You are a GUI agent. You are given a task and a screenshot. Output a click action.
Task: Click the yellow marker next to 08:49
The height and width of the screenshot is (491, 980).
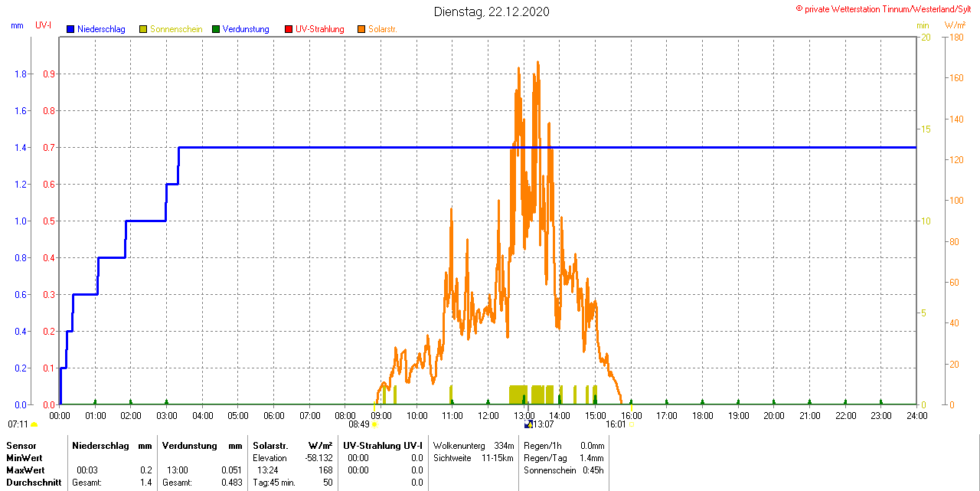click(374, 424)
